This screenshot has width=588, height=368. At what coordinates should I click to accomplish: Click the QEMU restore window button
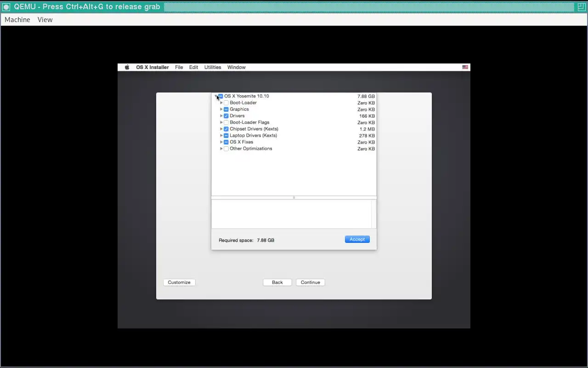(581, 7)
